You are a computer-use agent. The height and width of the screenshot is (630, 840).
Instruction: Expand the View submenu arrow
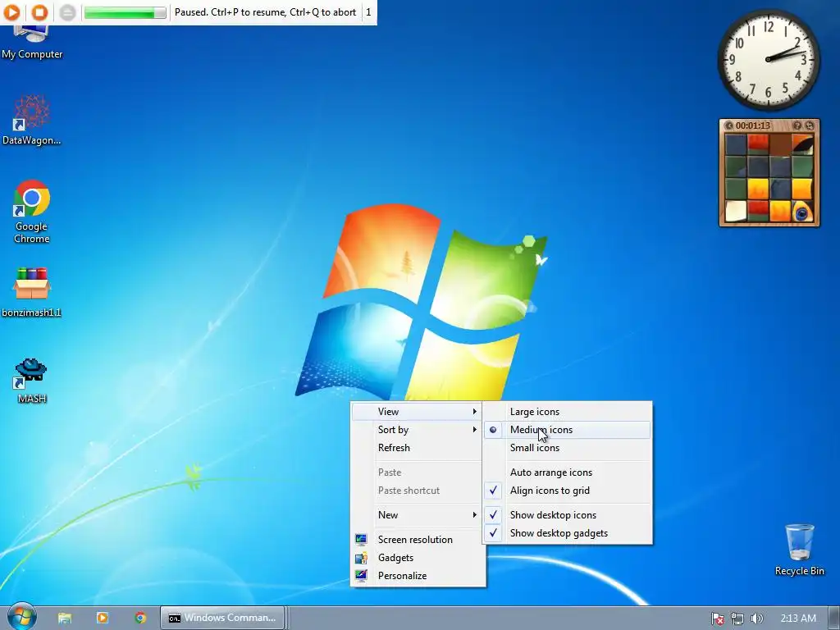pyautogui.click(x=474, y=412)
